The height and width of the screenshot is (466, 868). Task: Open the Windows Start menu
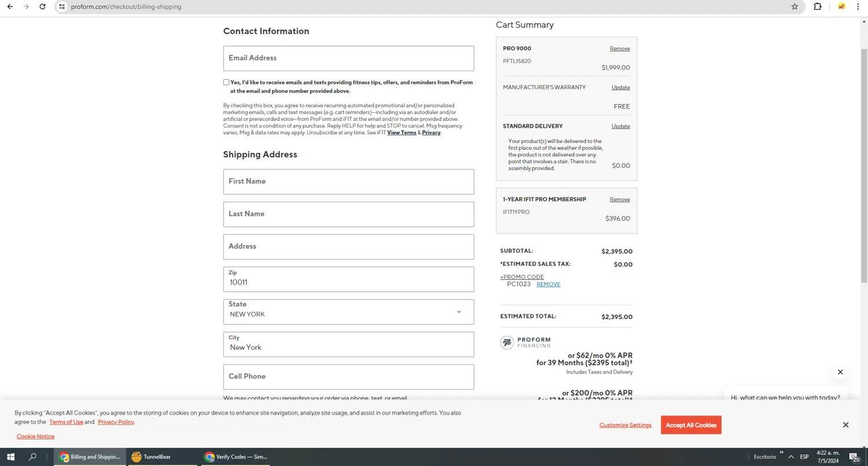pyautogui.click(x=10, y=457)
